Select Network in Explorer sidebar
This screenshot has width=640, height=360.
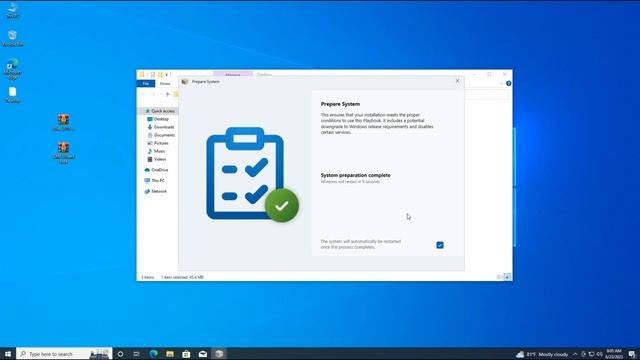click(156, 191)
